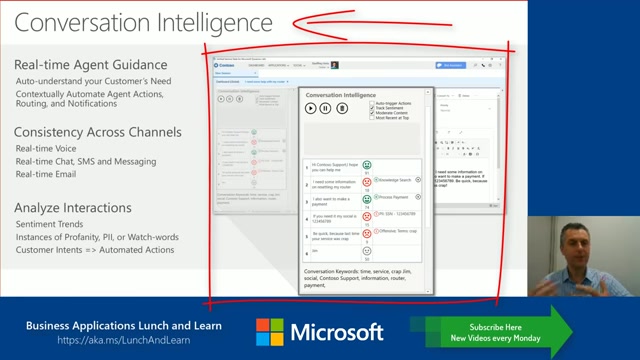The image size is (640, 360).
Task: Click the green happy face scored 74
Action: (x=367, y=199)
